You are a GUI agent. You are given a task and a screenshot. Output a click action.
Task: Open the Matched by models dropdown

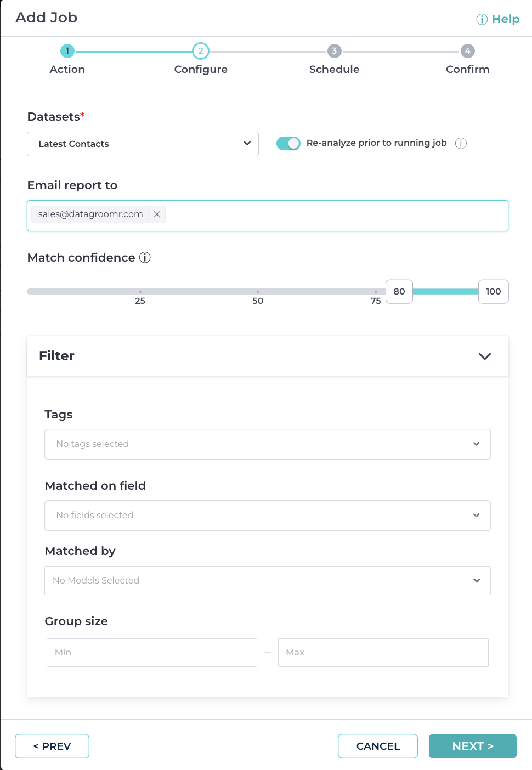tap(267, 580)
